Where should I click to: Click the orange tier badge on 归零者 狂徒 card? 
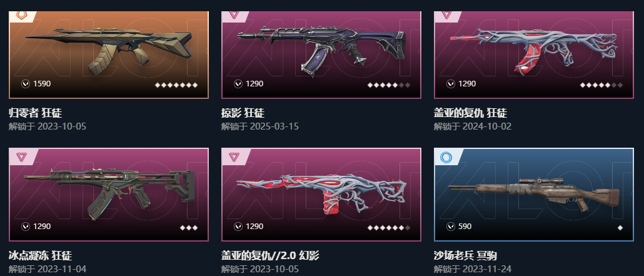21,16
